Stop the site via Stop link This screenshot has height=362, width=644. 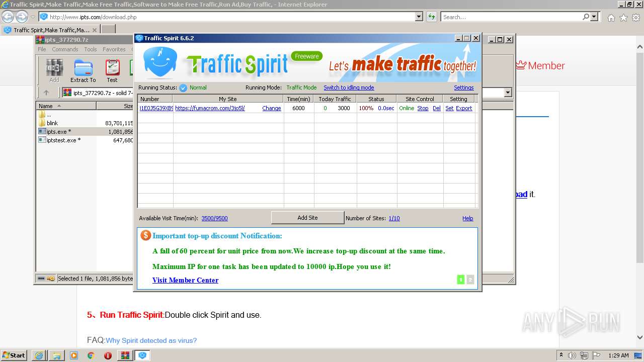click(423, 108)
